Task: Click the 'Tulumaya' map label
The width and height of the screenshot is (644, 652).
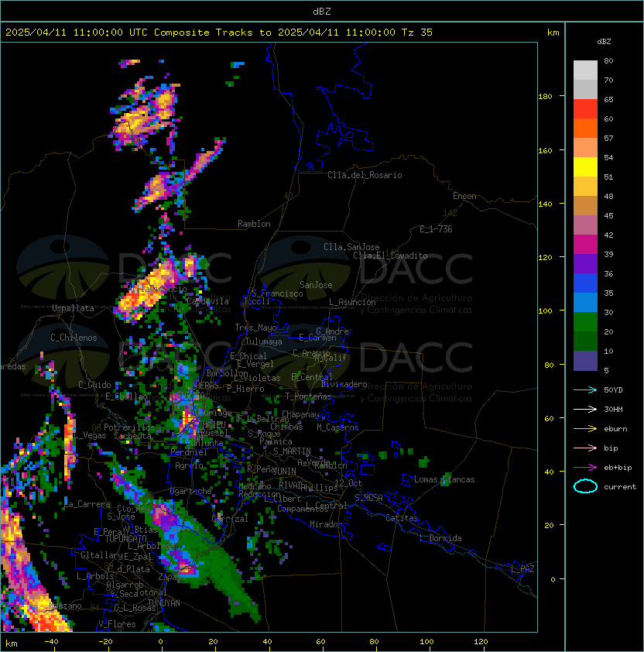Action: point(264,341)
